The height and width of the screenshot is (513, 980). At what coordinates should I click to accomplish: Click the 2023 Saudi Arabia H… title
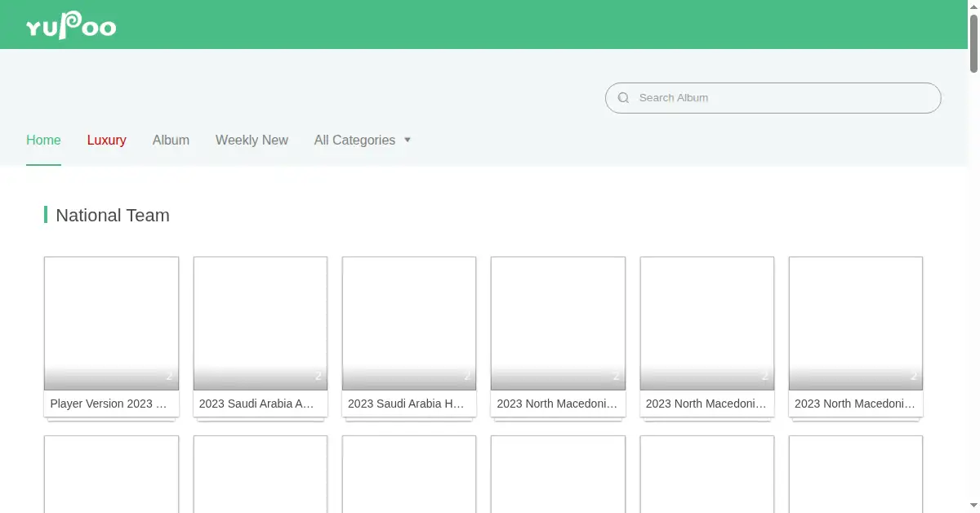pyautogui.click(x=407, y=404)
